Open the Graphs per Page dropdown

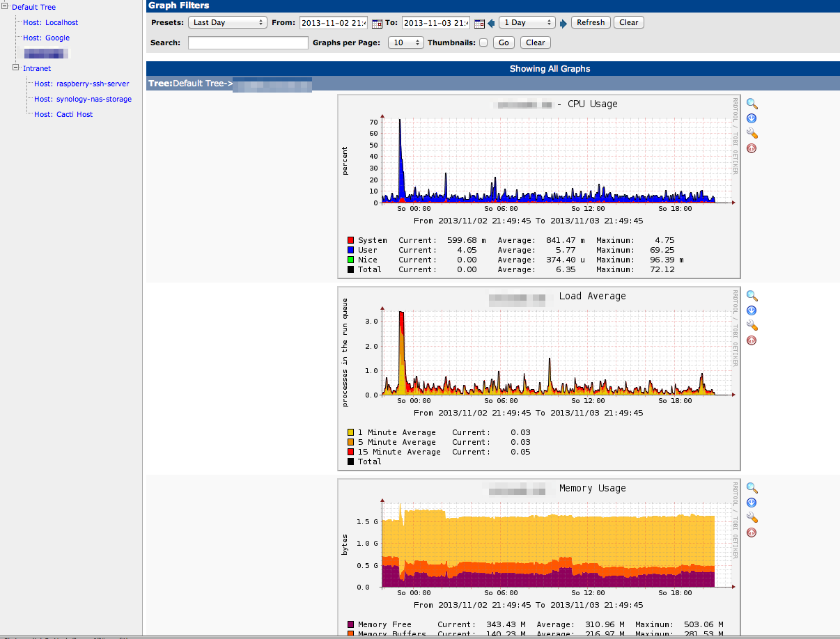406,42
